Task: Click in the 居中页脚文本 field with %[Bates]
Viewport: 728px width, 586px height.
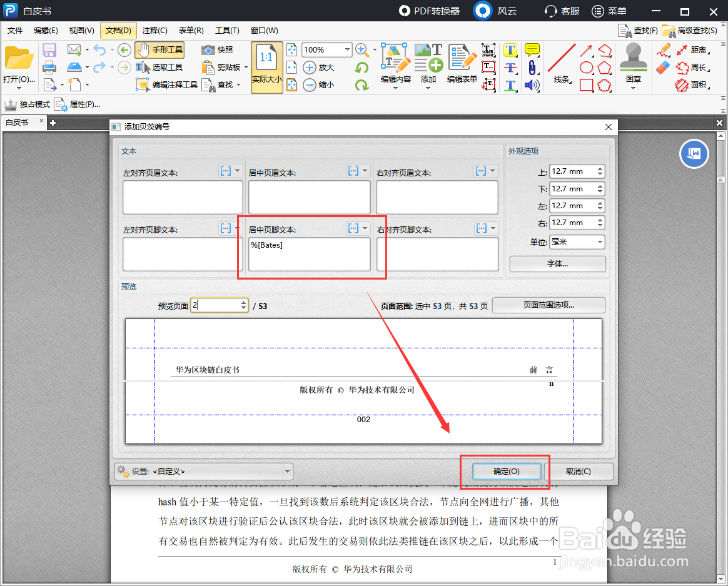Action: pos(309,254)
